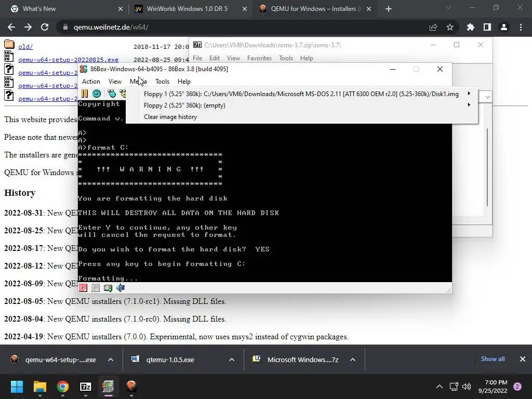
Task: Click the old/ folder icon
Action: point(9,45)
